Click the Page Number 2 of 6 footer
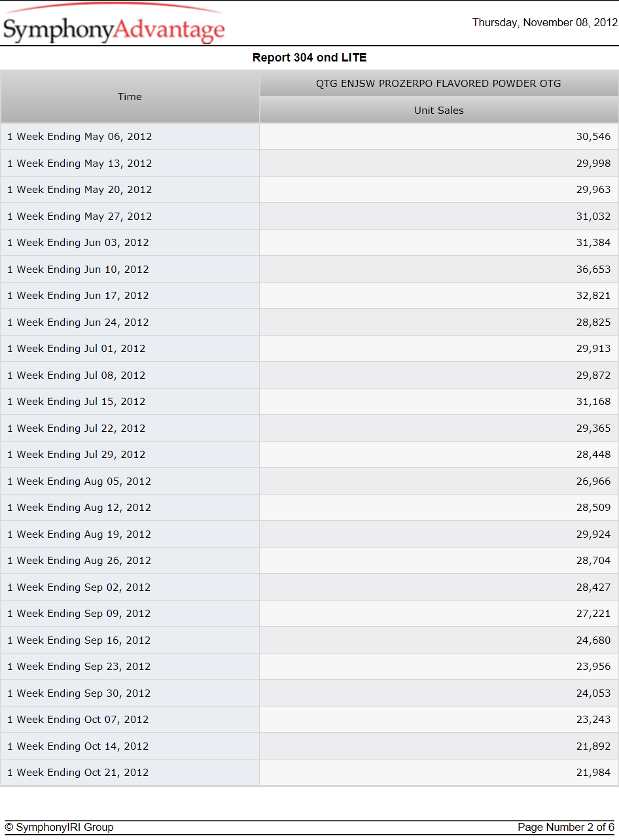The width and height of the screenshot is (619, 840). pyautogui.click(x=566, y=828)
